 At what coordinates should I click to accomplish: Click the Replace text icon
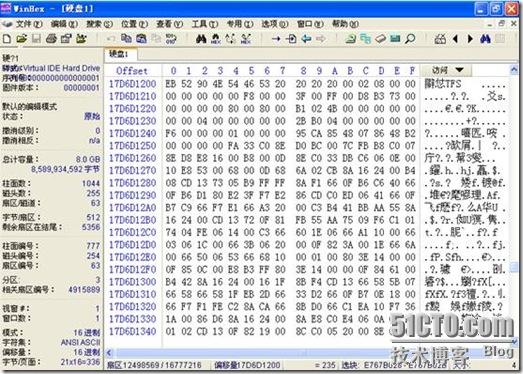230,39
